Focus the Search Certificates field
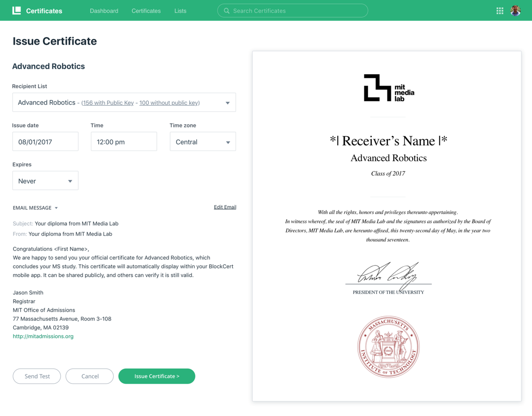 pos(293,11)
